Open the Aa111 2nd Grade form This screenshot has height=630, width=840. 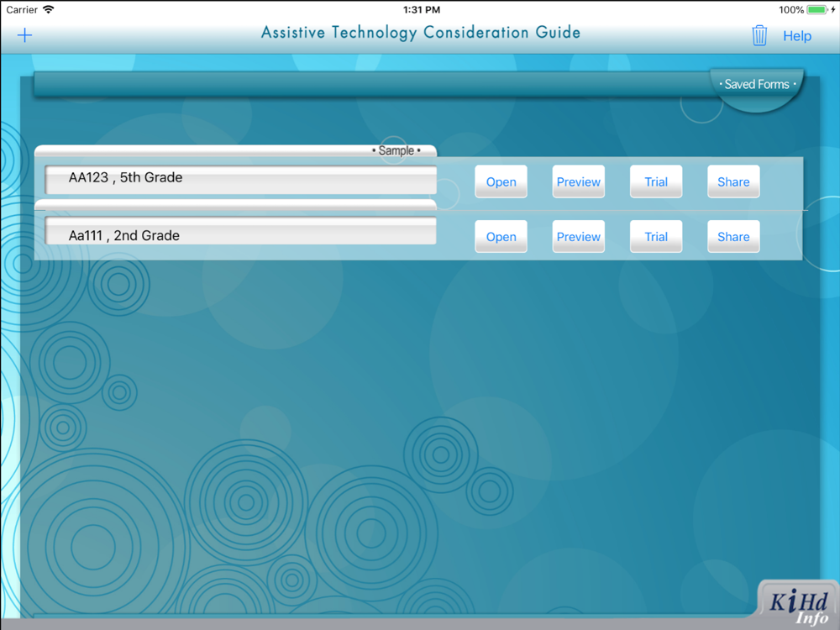[501, 236]
